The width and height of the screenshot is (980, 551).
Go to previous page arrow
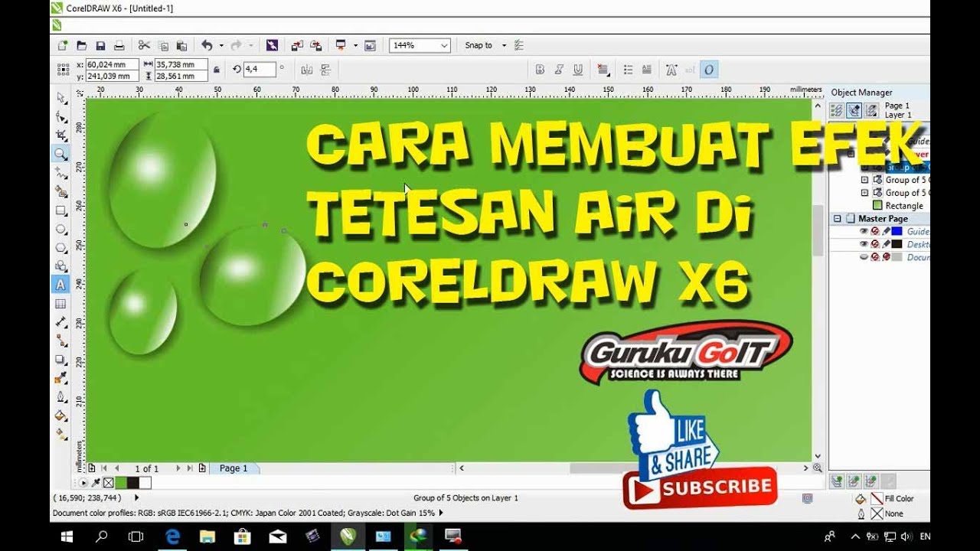(117, 468)
